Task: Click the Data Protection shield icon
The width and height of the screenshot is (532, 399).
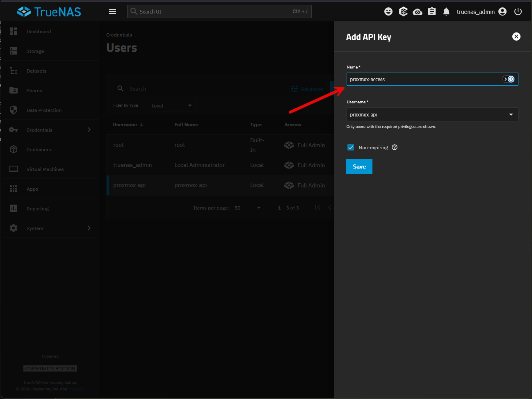Action: click(x=14, y=110)
